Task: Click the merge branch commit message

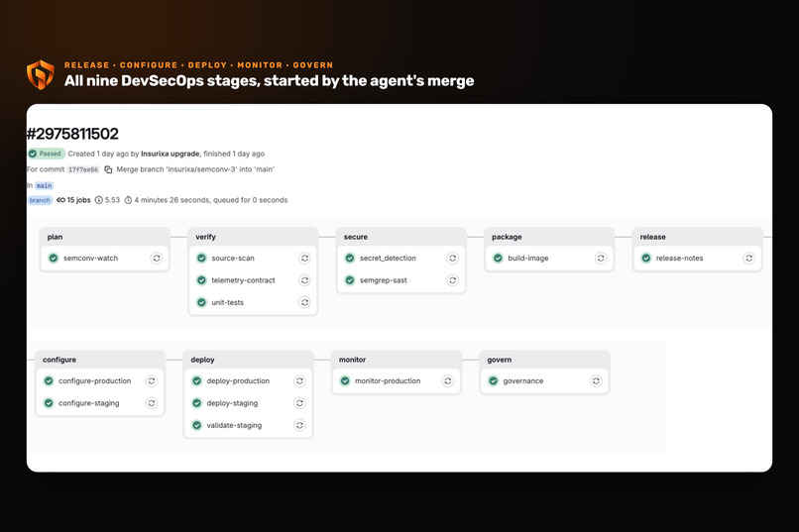Action: (x=195, y=169)
